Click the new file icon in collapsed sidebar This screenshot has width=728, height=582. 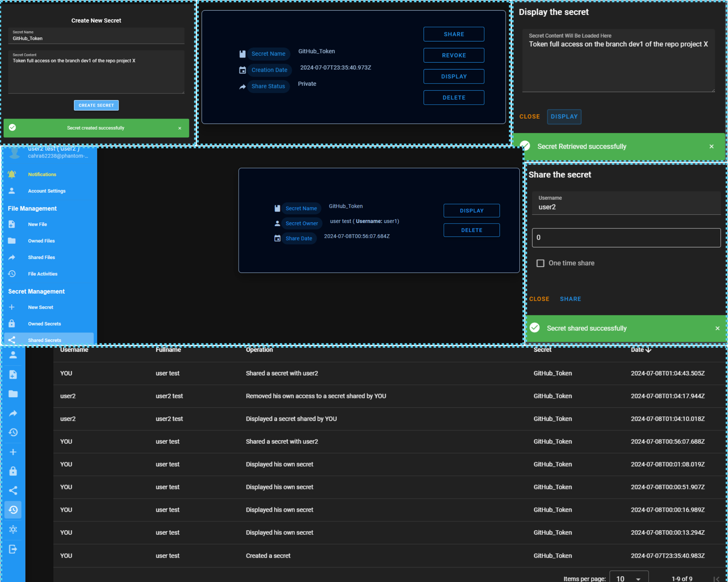pyautogui.click(x=13, y=374)
